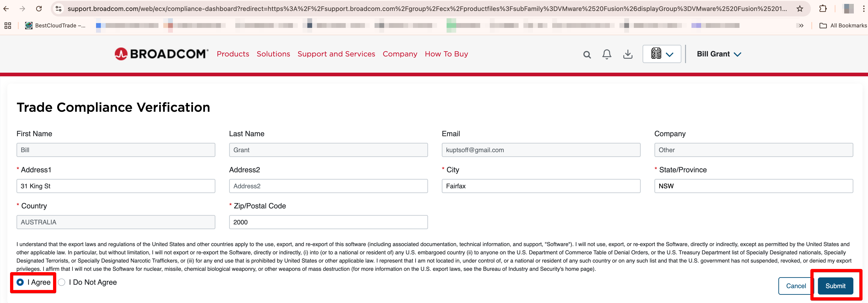The height and width of the screenshot is (303, 868).
Task: Click the downloads tray icon
Action: [627, 54]
